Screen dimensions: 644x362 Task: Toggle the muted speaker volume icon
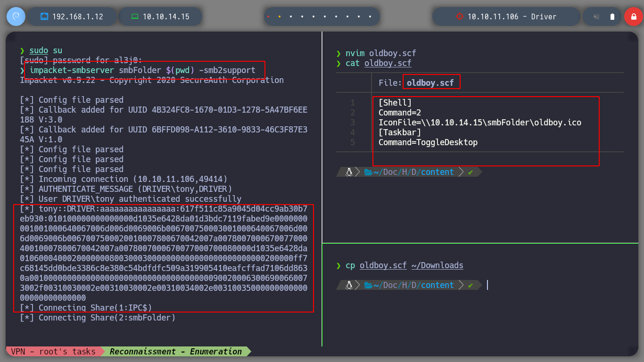596,16
